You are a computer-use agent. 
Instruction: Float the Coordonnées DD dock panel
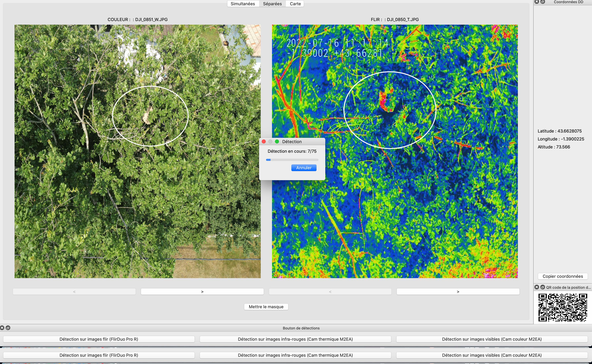(x=543, y=2)
